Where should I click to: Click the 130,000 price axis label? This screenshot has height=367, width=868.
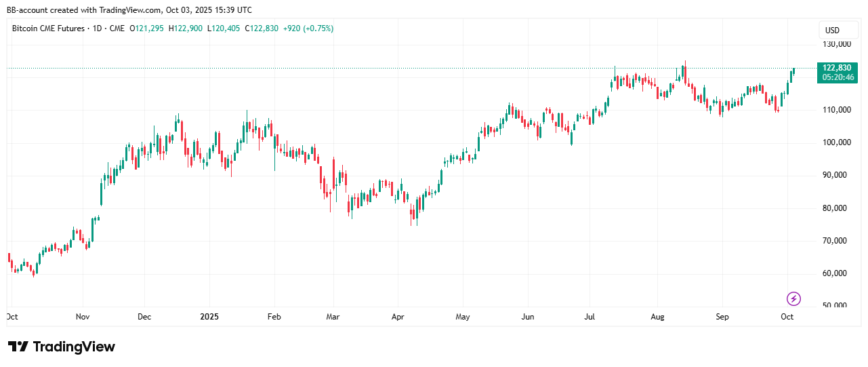pyautogui.click(x=835, y=45)
